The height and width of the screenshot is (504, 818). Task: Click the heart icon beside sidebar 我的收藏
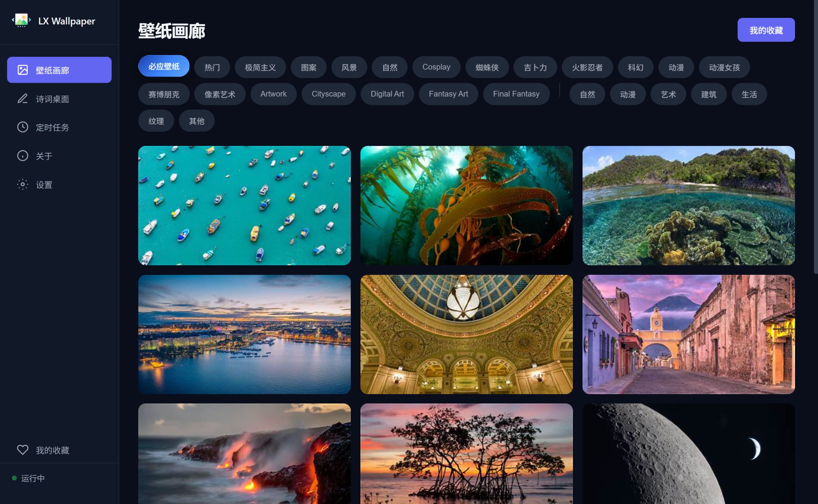pyautogui.click(x=23, y=450)
